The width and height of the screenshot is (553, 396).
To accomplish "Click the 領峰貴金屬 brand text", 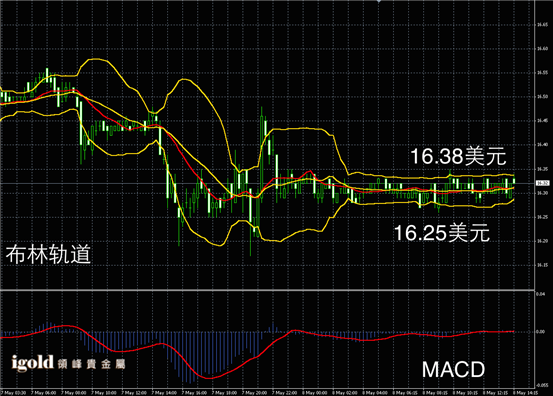I will [x=91, y=364].
